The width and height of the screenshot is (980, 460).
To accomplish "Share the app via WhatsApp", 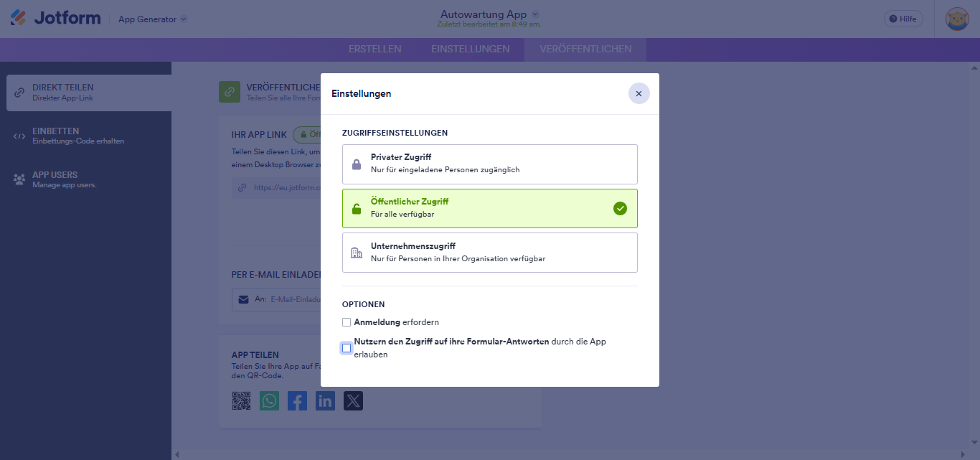I will coord(269,400).
